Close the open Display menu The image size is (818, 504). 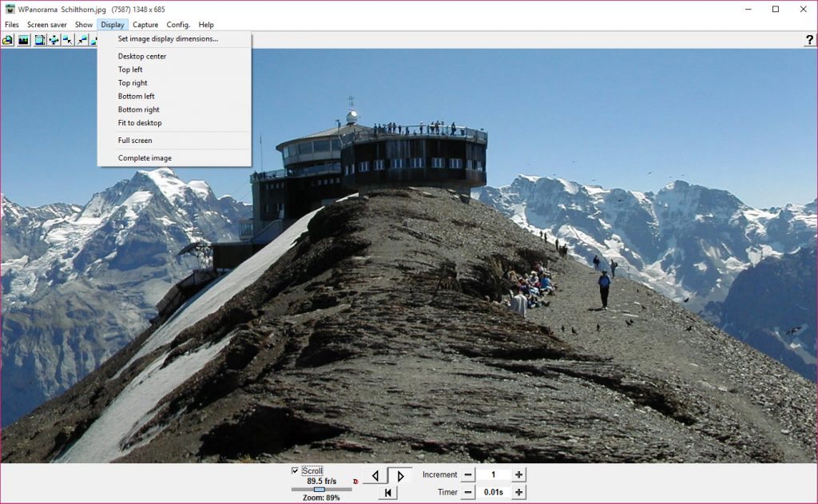(113, 25)
